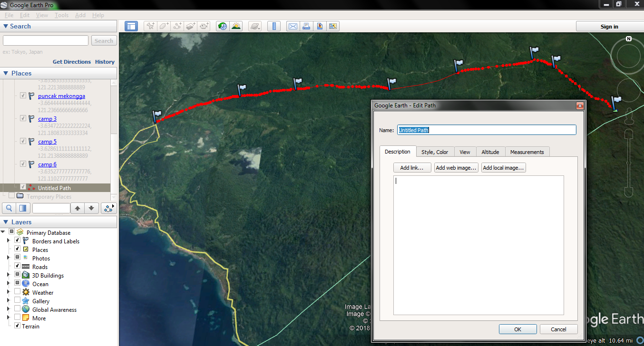The image size is (644, 346).
Task: Toggle the Roads layer checkbox
Action: pyautogui.click(x=18, y=267)
